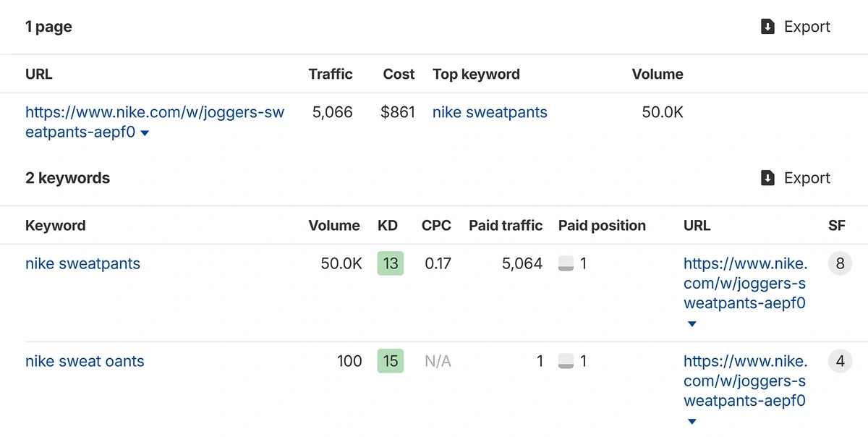The image size is (868, 437).
Task: Open SERP features badge showing 4
Action: [x=840, y=361]
